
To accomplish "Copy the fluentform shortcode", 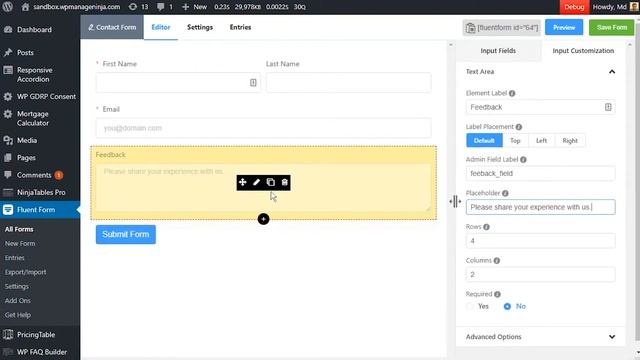I will 502,27.
